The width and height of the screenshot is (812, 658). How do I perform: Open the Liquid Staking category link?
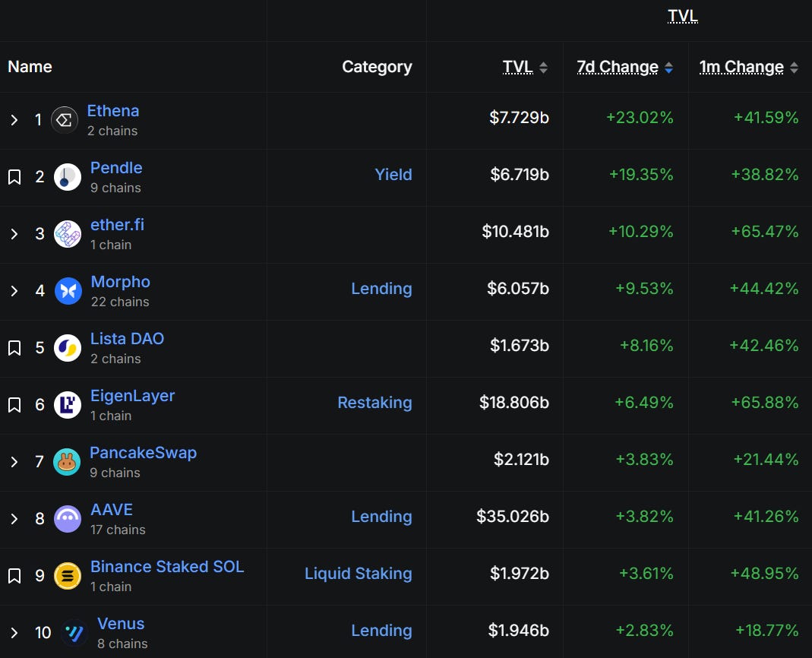click(359, 574)
